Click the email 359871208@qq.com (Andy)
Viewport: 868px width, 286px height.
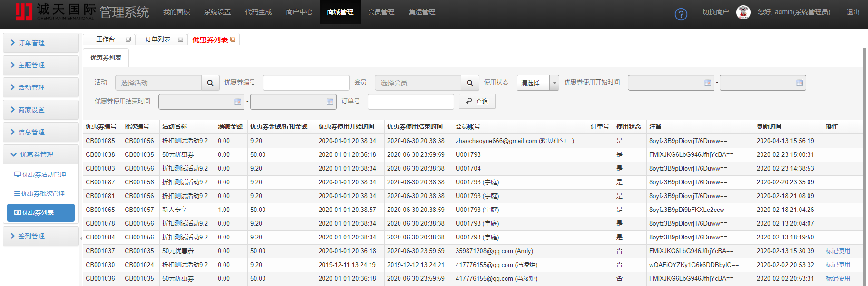(x=494, y=251)
